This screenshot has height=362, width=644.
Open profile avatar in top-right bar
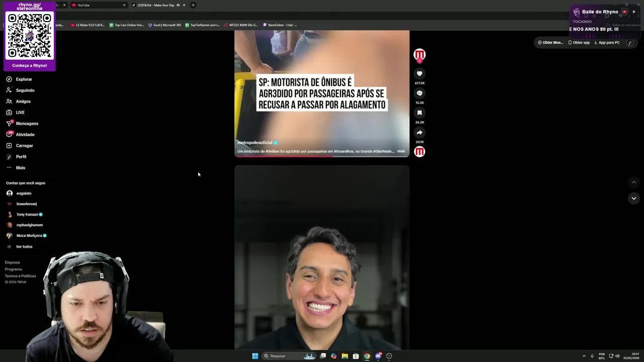click(x=630, y=43)
